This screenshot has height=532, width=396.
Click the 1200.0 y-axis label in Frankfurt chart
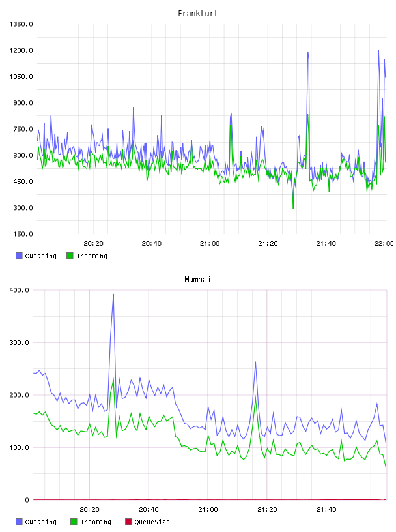coord(21,51)
